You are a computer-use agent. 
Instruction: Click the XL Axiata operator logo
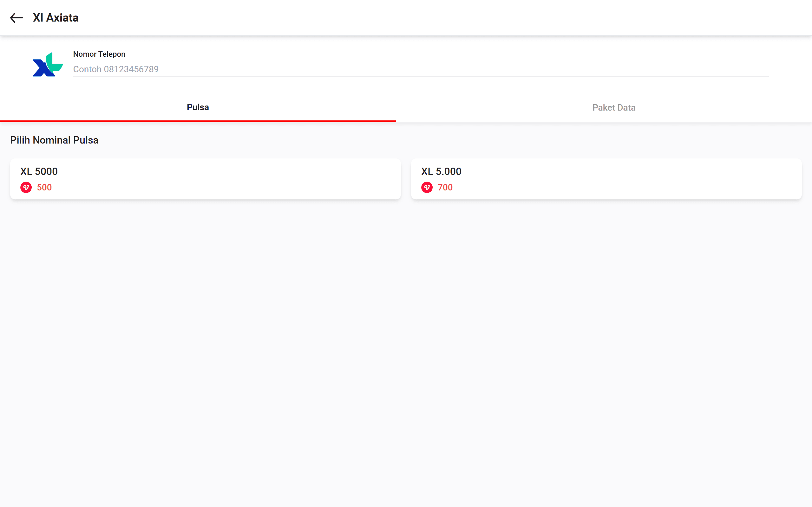[48, 65]
